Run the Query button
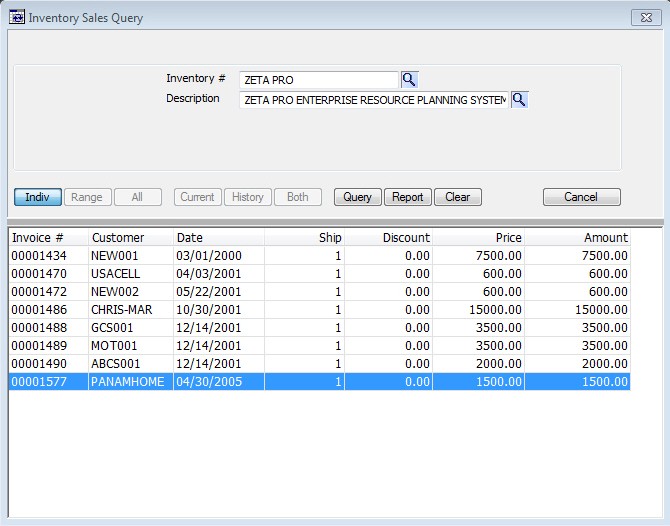 (x=358, y=197)
